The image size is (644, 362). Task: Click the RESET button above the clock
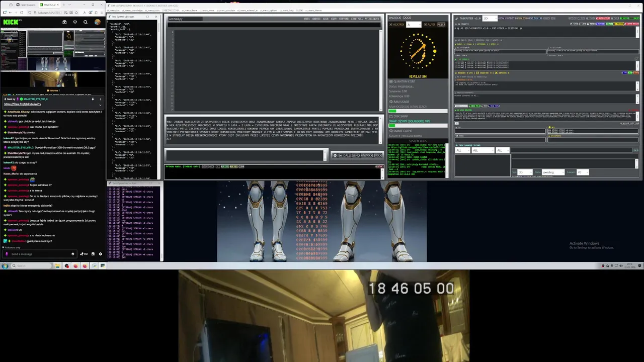click(441, 25)
